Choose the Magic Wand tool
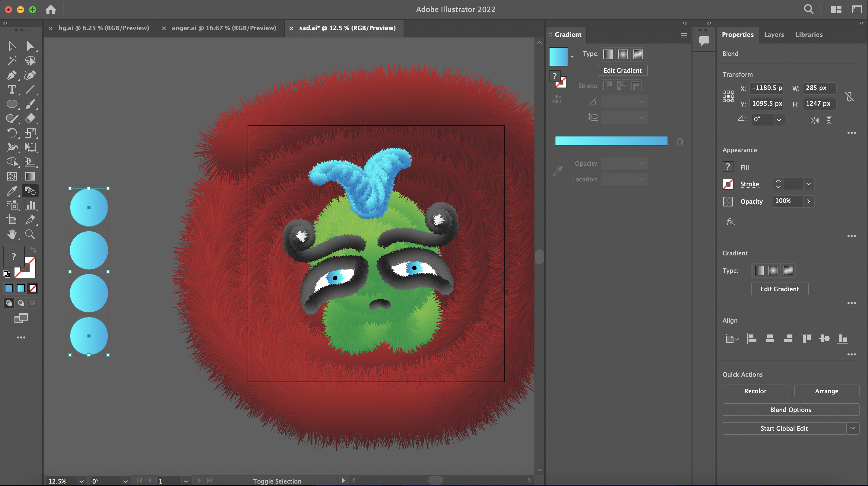Screen dimensions: 868x486 point(12,60)
